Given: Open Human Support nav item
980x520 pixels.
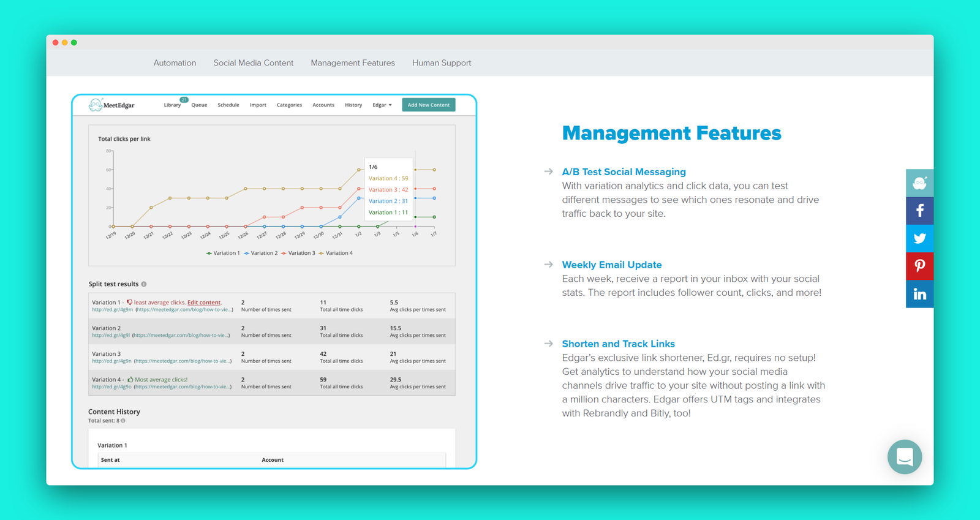Looking at the screenshot, I should tap(442, 63).
